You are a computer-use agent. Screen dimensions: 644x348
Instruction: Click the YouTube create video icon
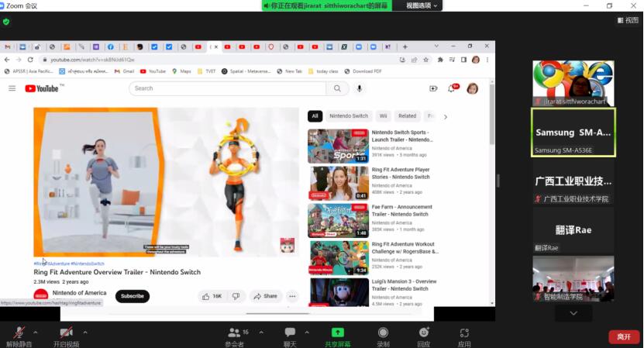pyautogui.click(x=433, y=88)
